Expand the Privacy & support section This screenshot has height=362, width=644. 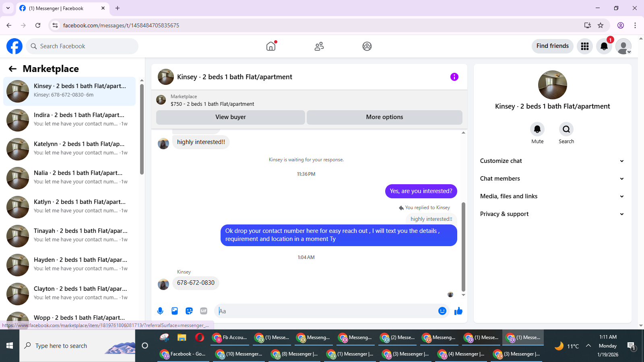(x=552, y=214)
